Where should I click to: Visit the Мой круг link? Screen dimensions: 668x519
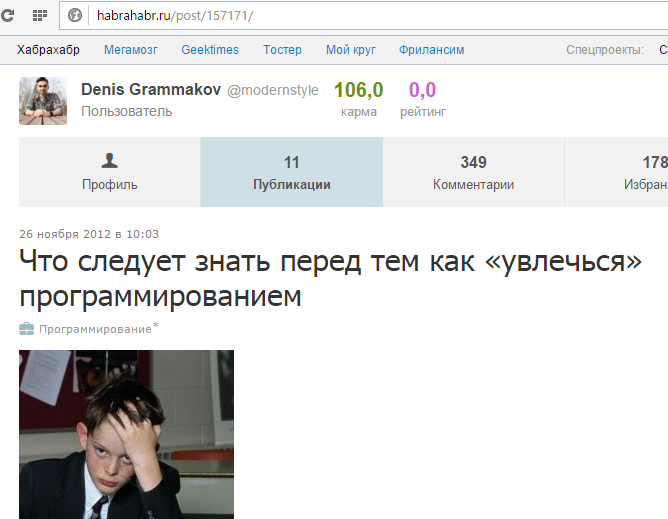coord(351,50)
